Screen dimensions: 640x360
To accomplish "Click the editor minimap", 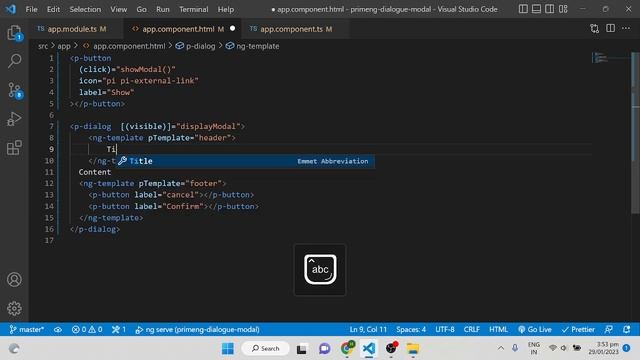I will (610, 58).
